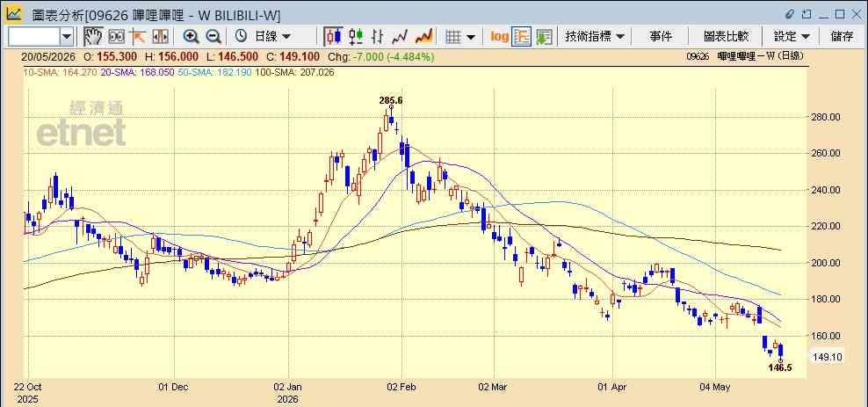Viewport: 868px width, 407px height.
Task: Click the grid lines icon
Action: coord(453,37)
